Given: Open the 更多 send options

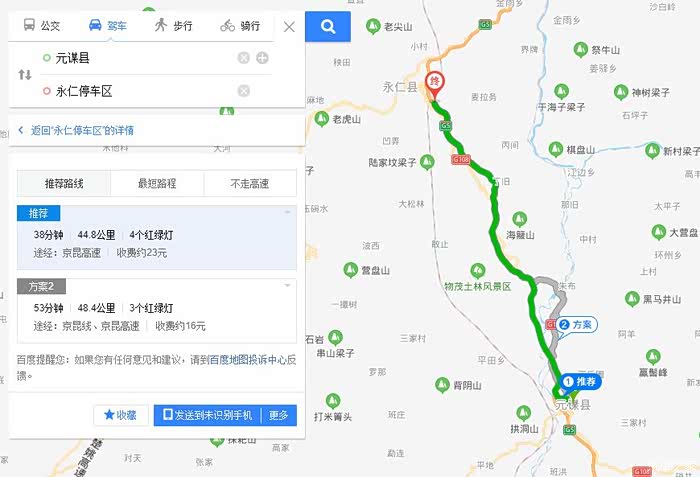Looking at the screenshot, I should [x=279, y=415].
